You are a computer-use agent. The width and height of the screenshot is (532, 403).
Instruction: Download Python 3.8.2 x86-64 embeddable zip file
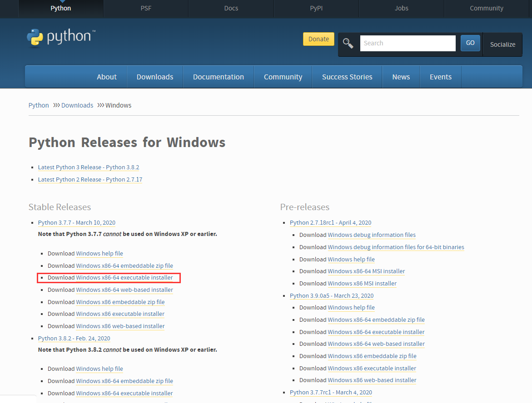(x=124, y=381)
